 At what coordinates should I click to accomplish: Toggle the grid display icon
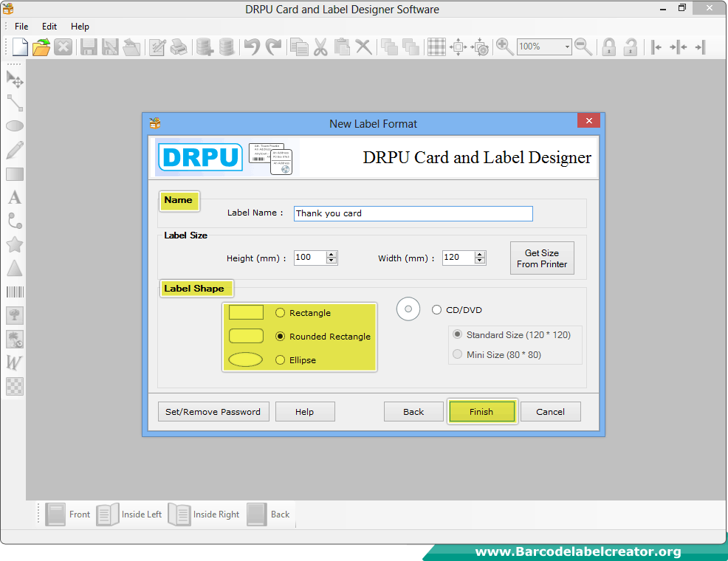(436, 47)
